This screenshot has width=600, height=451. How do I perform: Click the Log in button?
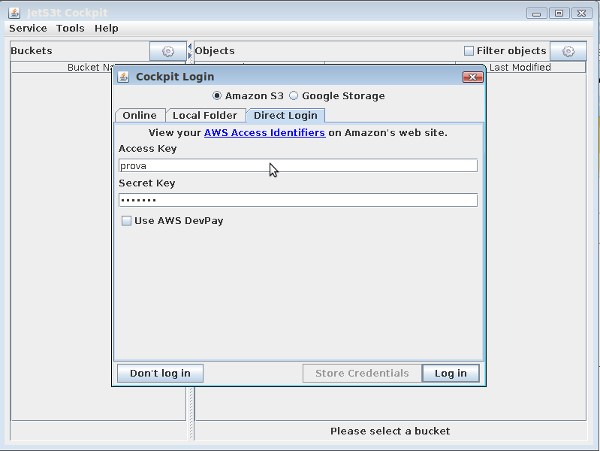click(450, 373)
